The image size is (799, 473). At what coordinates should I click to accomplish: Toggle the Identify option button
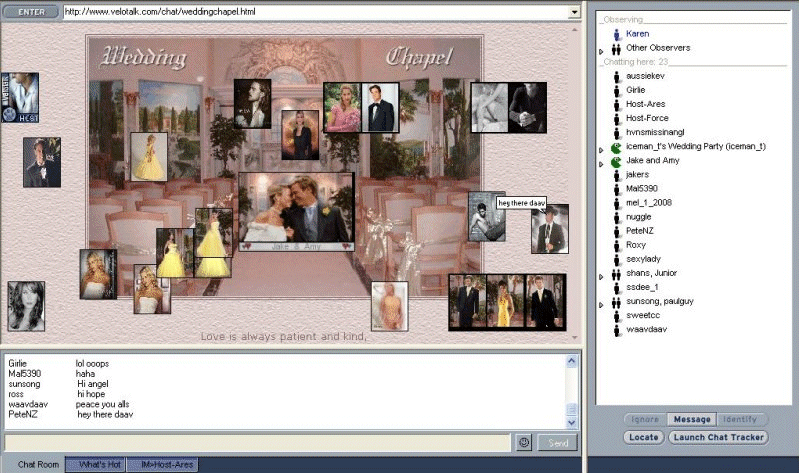[739, 419]
